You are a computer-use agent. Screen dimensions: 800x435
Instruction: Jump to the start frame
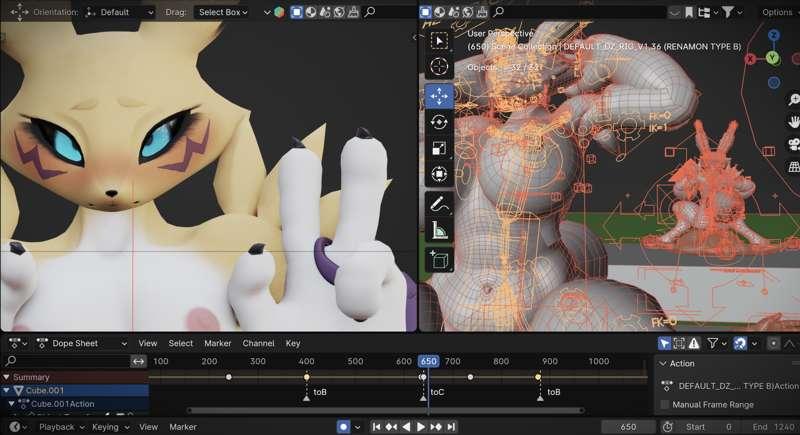tap(377, 427)
